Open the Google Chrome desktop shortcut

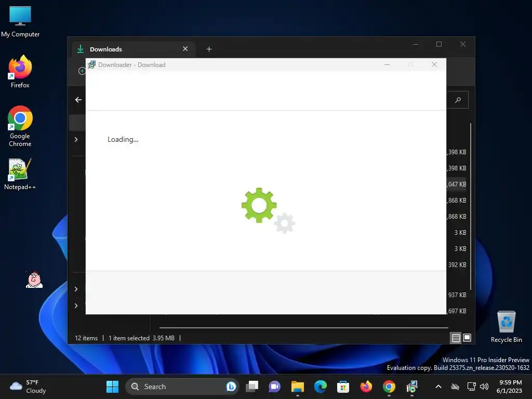(x=20, y=126)
